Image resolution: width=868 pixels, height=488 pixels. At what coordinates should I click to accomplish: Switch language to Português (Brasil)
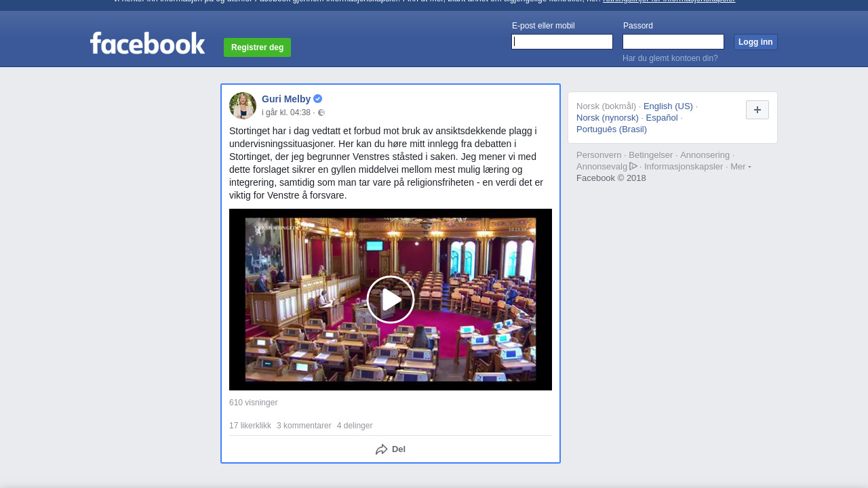click(x=612, y=129)
